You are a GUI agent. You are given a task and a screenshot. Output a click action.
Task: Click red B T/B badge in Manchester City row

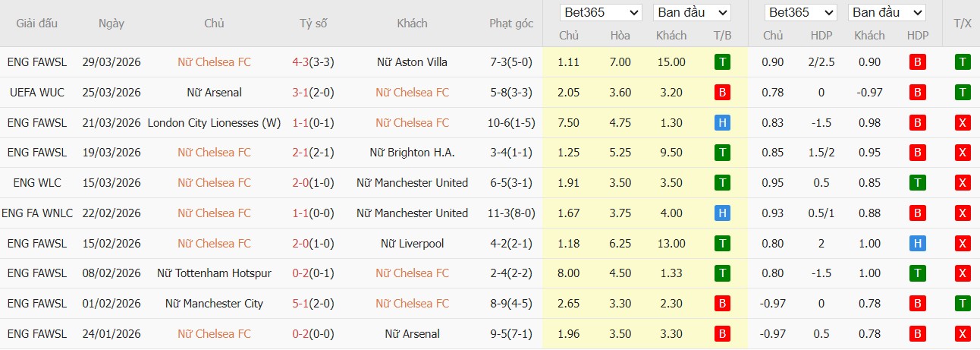pos(722,304)
